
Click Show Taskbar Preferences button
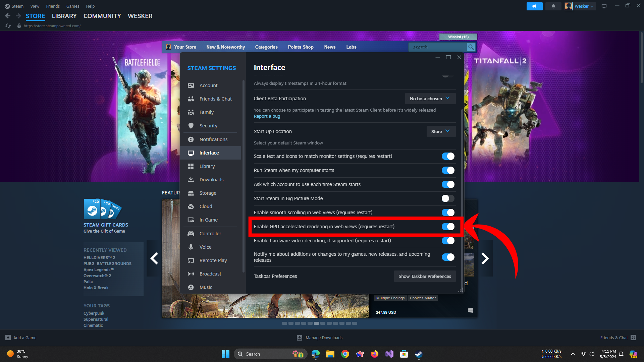[x=425, y=276]
